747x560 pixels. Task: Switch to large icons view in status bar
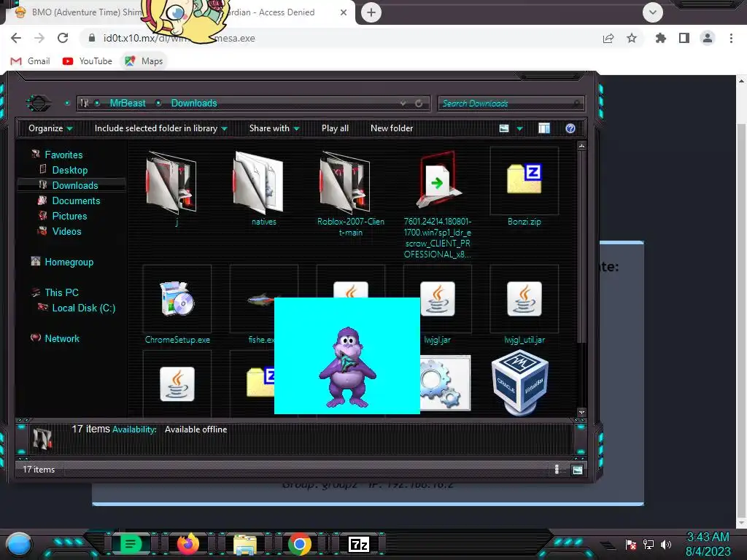[578, 470]
